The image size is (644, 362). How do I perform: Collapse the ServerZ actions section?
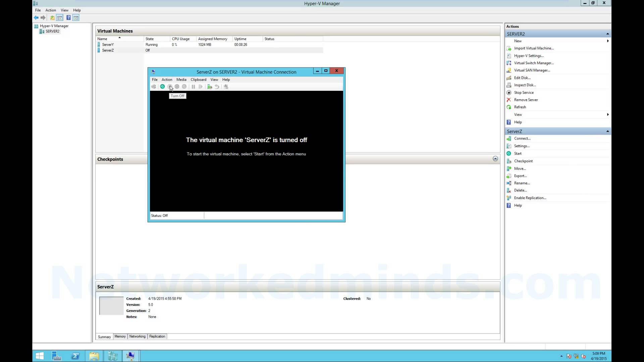tap(607, 131)
